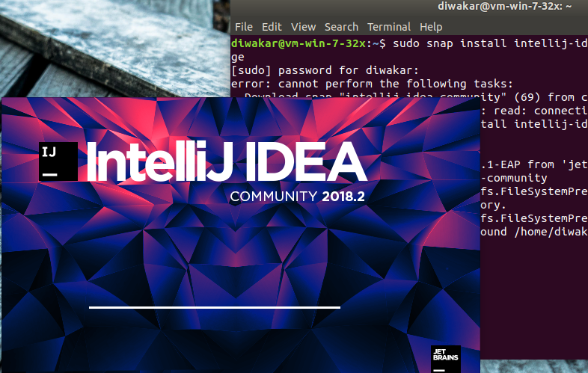This screenshot has height=373, width=588.
Task: Click the '-community' line in terminal
Action: tap(514, 178)
